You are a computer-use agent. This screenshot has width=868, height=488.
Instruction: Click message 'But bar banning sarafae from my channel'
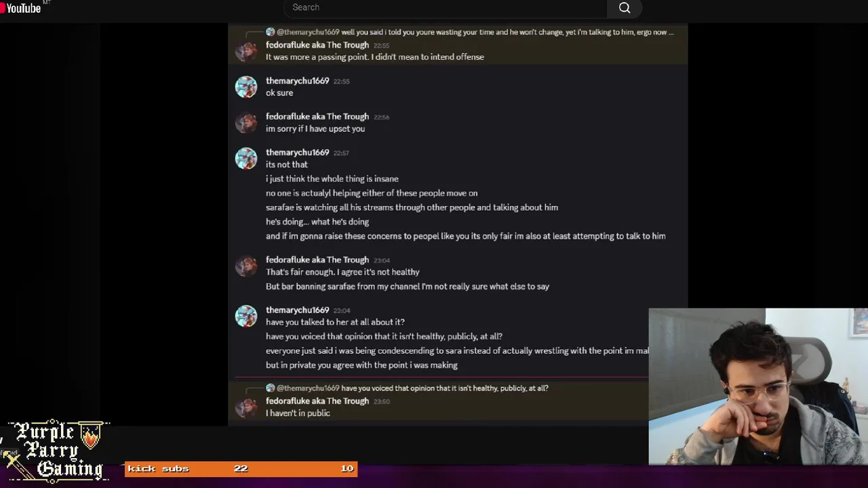coord(408,286)
